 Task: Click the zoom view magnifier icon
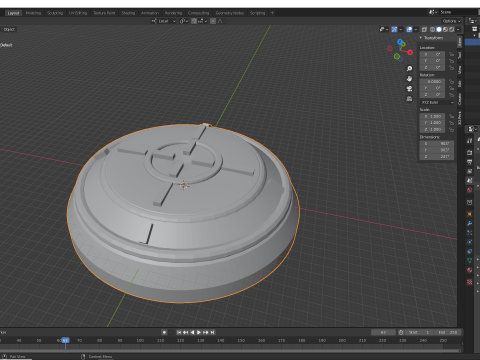[x=409, y=69]
